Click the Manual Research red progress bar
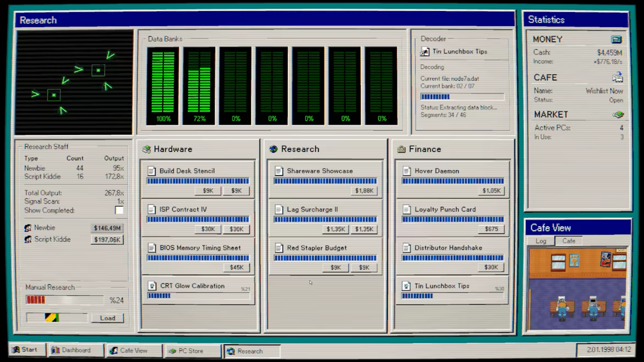Viewport: 644px width, 362px height. coord(64,300)
